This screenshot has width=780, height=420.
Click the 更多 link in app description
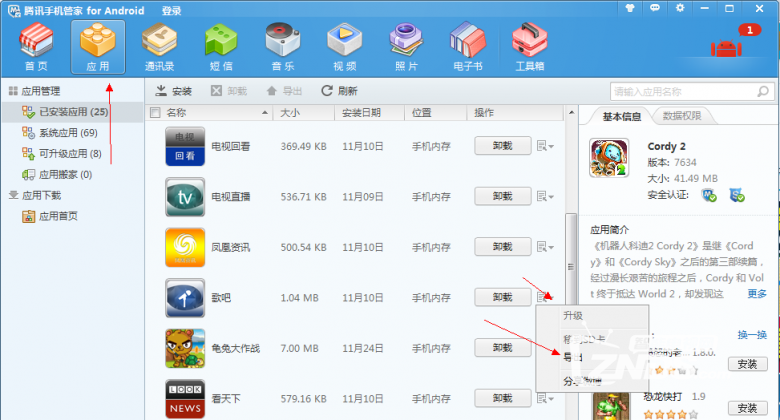coord(757,294)
